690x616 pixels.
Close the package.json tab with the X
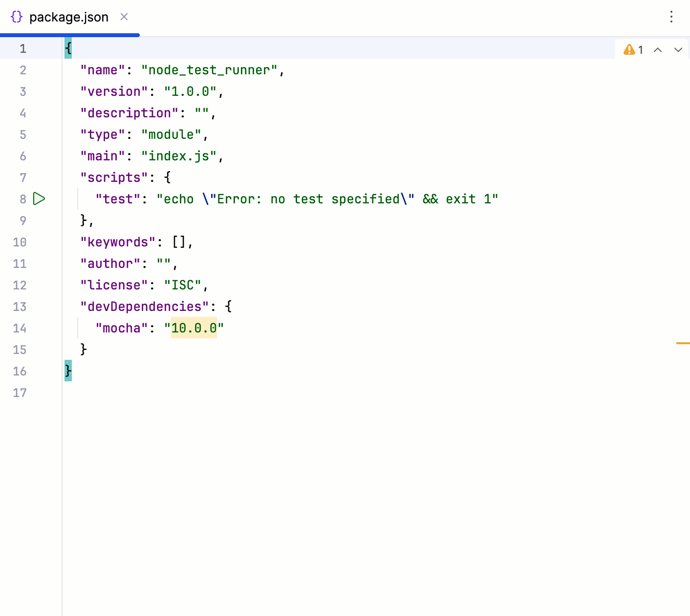click(x=124, y=17)
